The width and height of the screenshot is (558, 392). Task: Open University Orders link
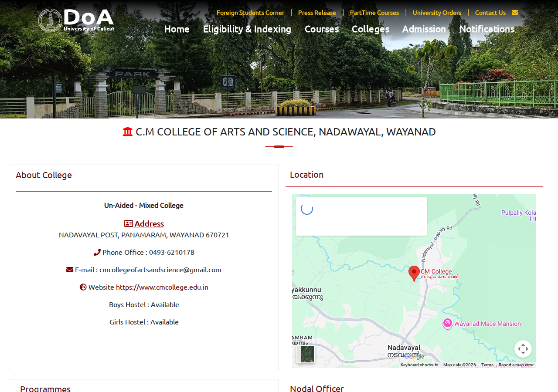437,13
